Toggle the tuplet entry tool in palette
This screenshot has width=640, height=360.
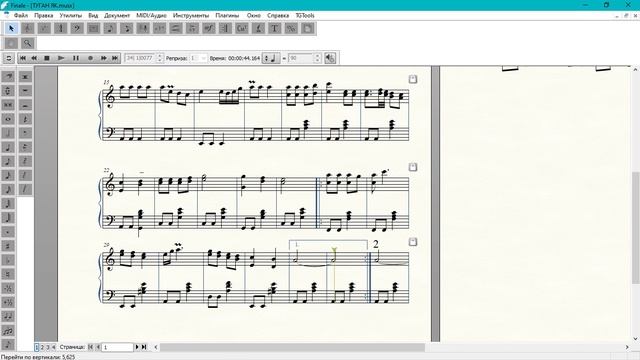8,331
